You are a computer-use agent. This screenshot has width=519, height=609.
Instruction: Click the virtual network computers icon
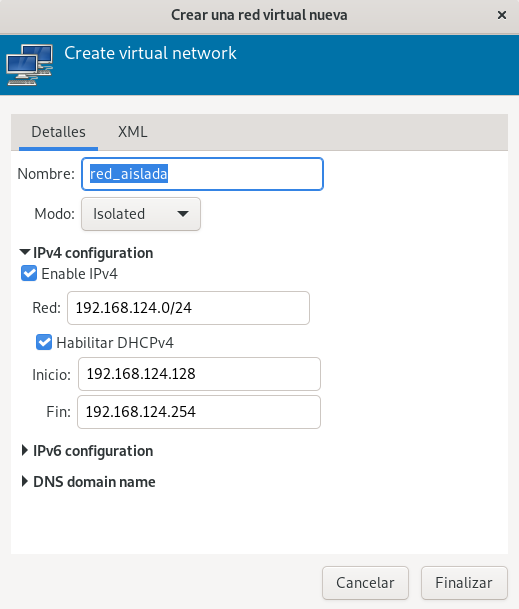30,65
